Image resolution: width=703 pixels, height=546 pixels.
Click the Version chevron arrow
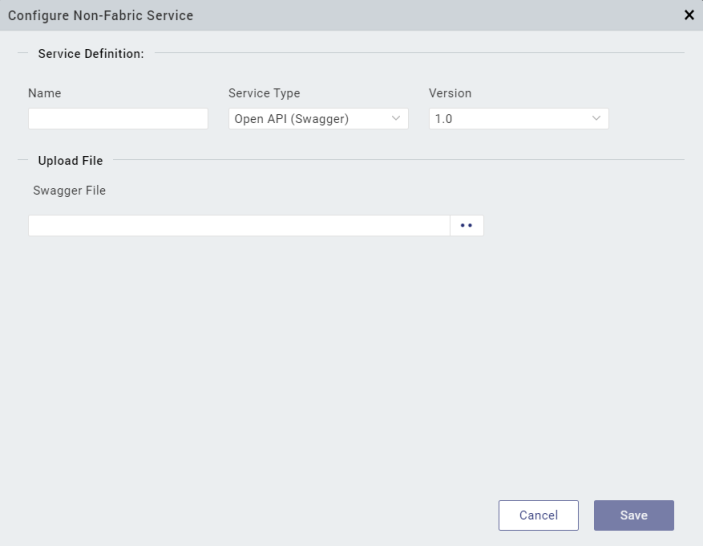click(x=596, y=119)
